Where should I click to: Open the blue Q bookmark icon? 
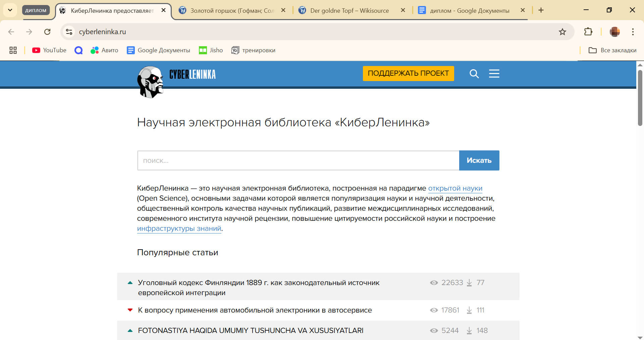click(x=78, y=50)
